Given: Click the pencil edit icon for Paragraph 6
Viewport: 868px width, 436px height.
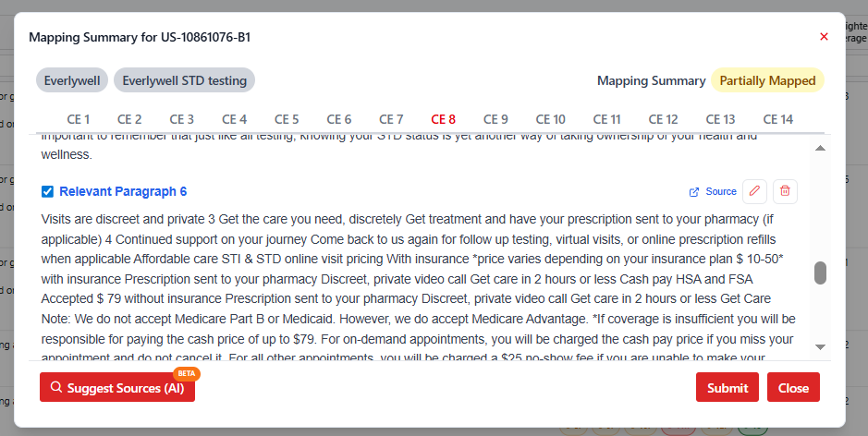Looking at the screenshot, I should pyautogui.click(x=755, y=191).
